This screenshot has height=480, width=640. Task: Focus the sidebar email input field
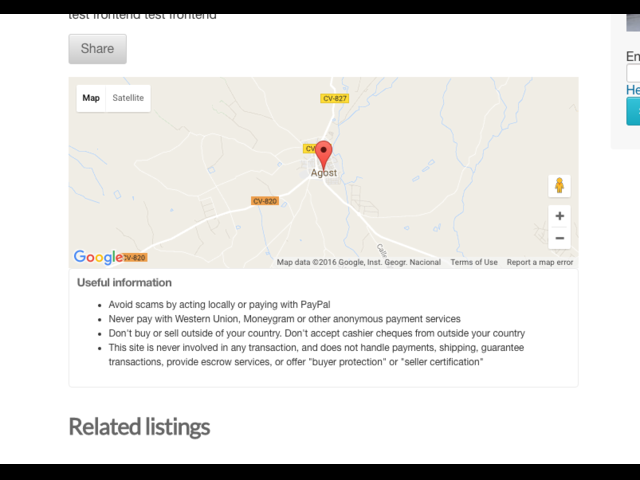click(x=633, y=73)
